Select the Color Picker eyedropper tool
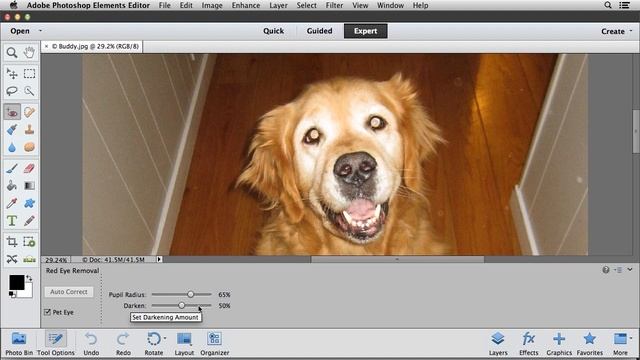Image resolution: width=640 pixels, height=360 pixels. (x=12, y=203)
